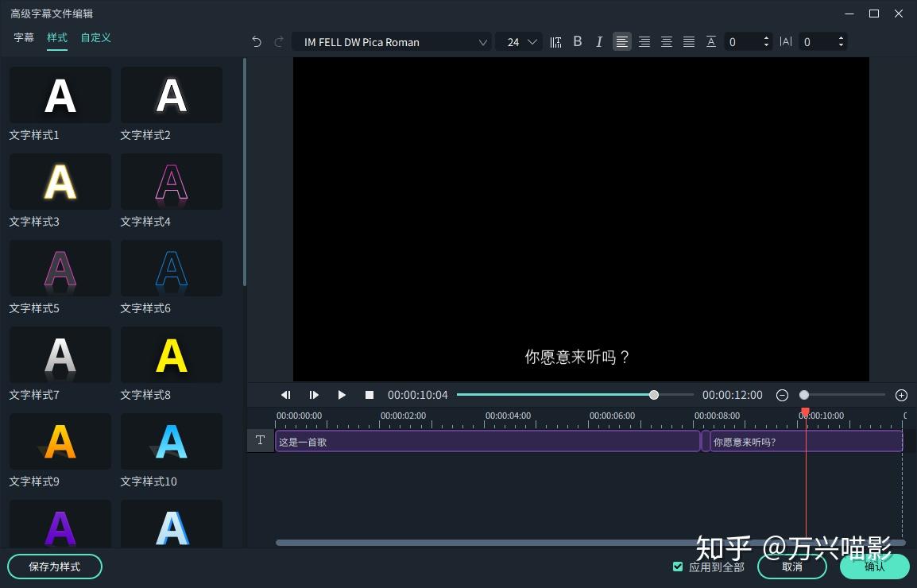Viewport: 917px width, 588px height.
Task: Apply 文字样式6 blue outline preset
Action: coord(172,268)
